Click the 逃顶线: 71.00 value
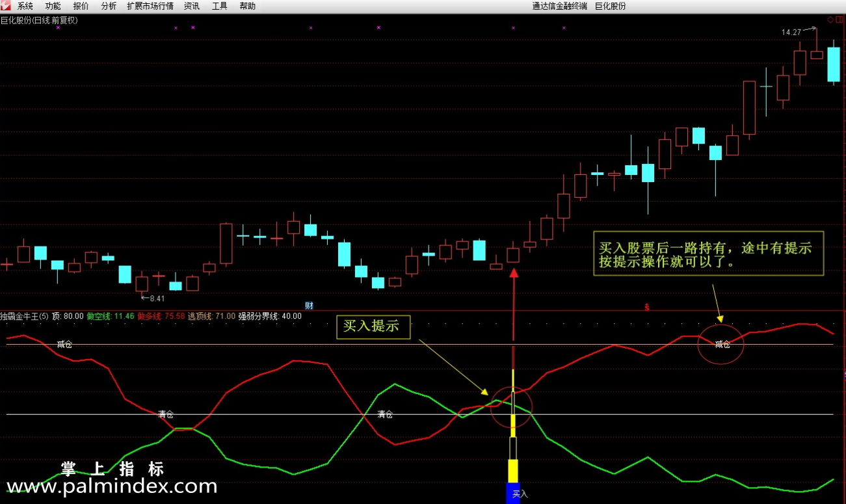 click(x=211, y=316)
